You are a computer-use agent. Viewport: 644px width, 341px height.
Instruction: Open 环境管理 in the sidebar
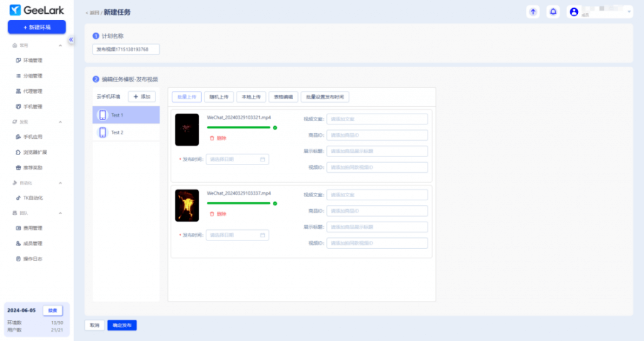32,60
